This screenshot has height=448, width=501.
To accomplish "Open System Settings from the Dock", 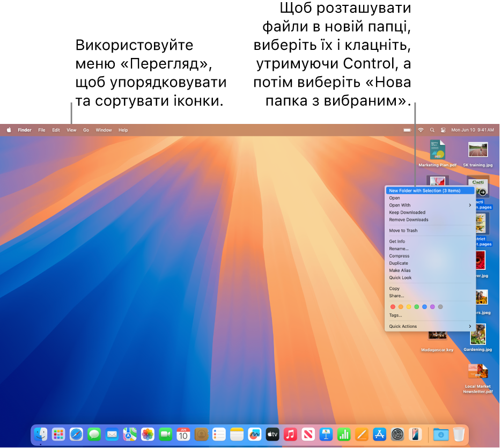I will click(397, 435).
